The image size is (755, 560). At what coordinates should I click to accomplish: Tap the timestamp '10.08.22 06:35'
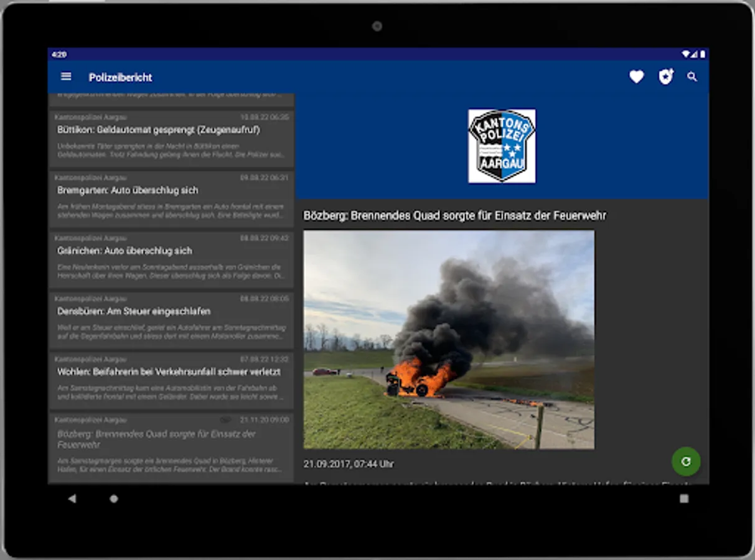pyautogui.click(x=265, y=117)
